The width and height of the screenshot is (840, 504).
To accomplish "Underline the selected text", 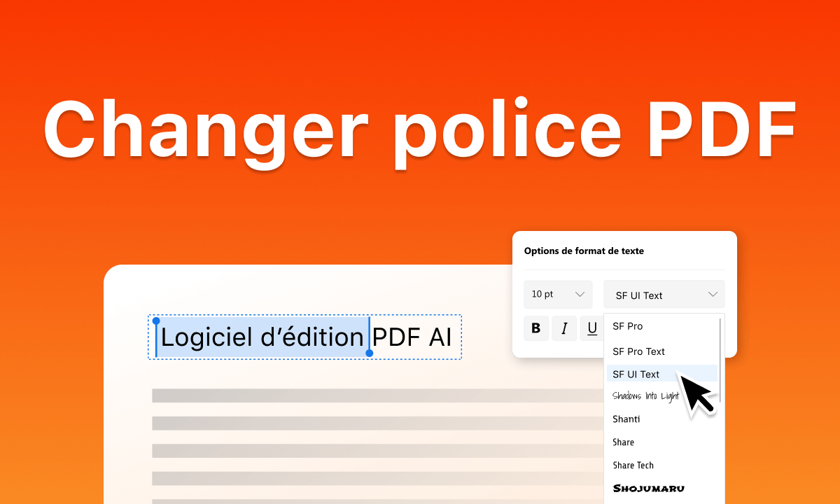I will [x=592, y=328].
